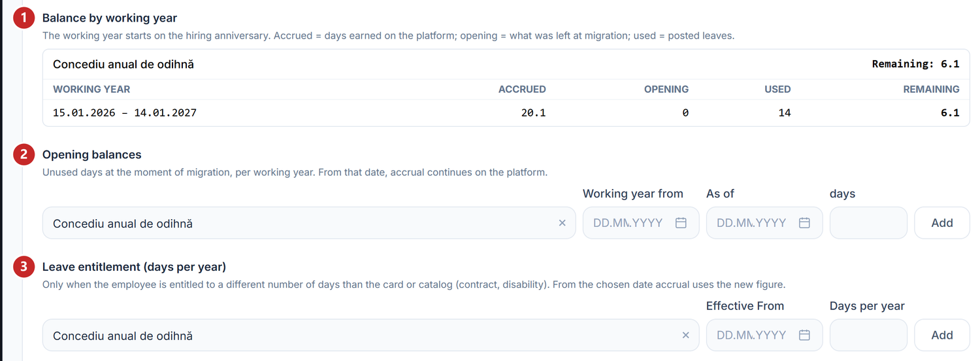Select working year row 15.01.2026 – 14.01.2027

(x=506, y=112)
